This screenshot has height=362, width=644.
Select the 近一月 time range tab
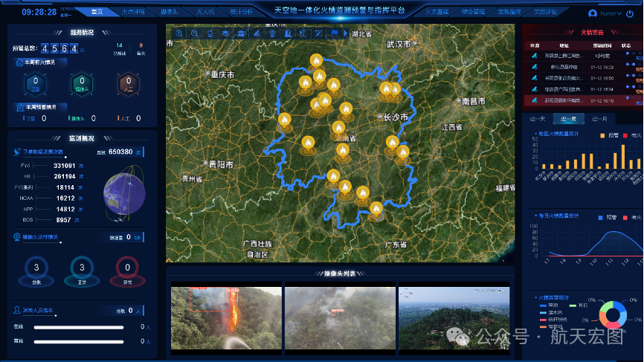pyautogui.click(x=598, y=119)
